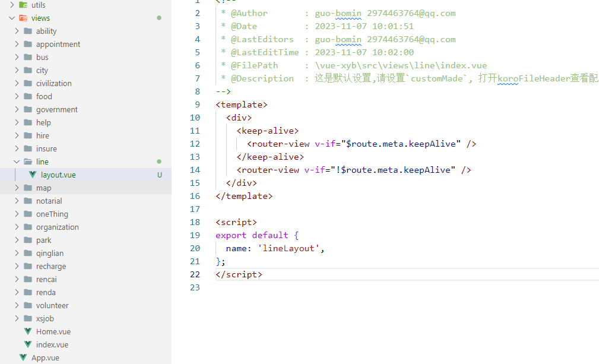Click the 2023-11-07 10:01:51 @Date value
This screenshot has width=599, height=364.
pyautogui.click(x=364, y=26)
